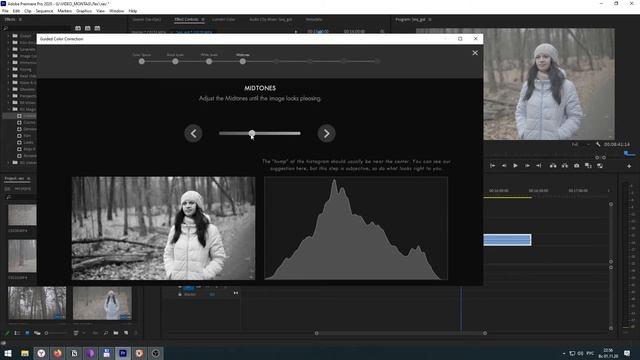Screen dimensions: 640x360
Task: Close the guided correction panel with inner X
Action: 475,53
